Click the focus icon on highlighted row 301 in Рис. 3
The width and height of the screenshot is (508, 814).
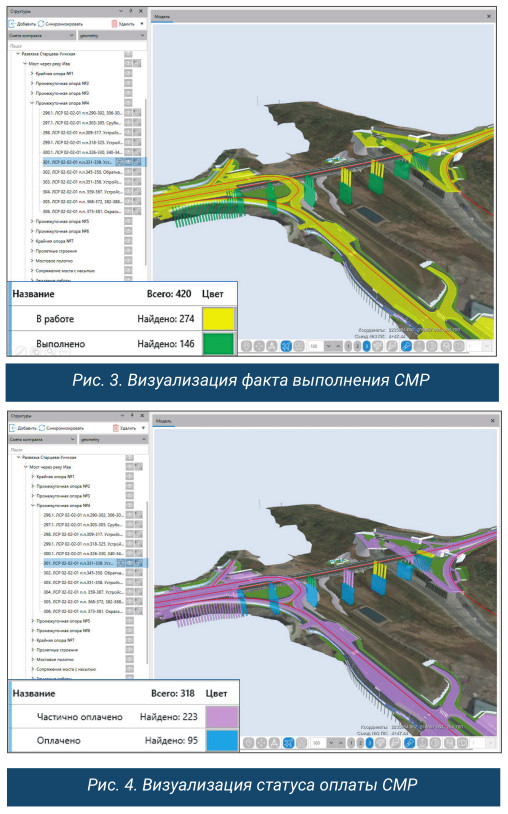click(x=119, y=162)
